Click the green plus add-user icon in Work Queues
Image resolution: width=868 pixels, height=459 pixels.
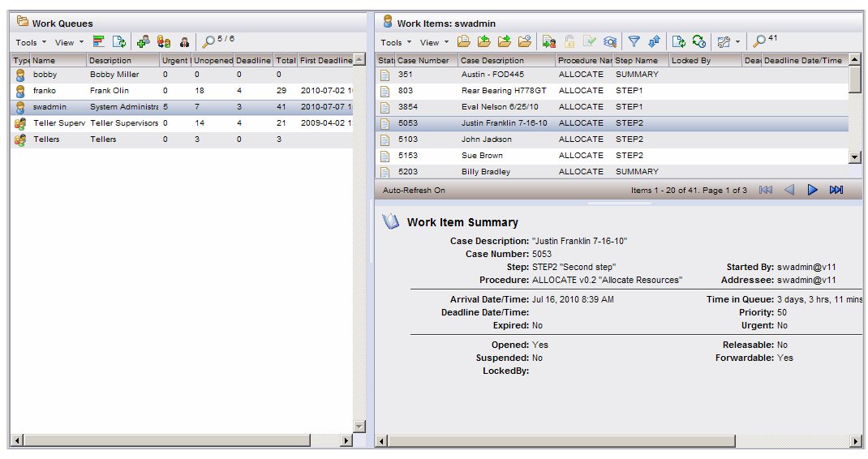click(x=143, y=41)
